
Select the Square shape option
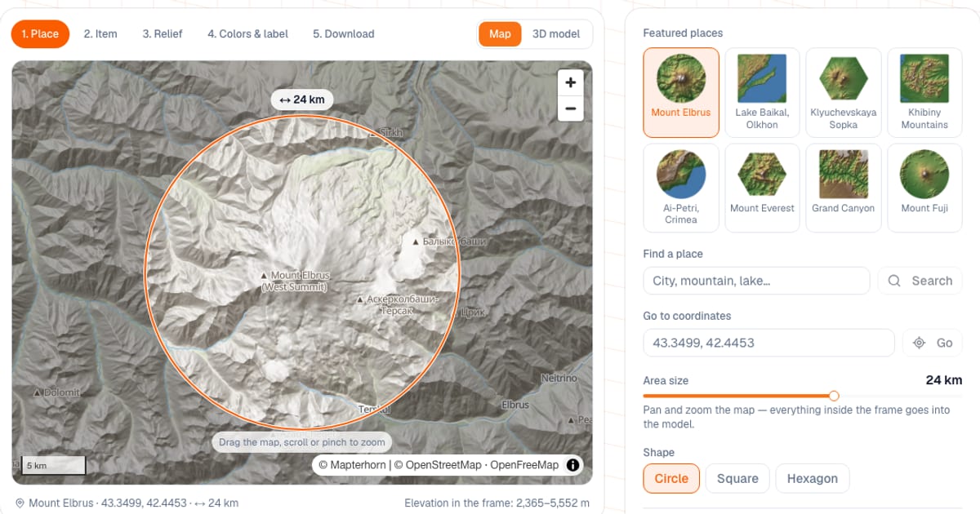(737, 479)
